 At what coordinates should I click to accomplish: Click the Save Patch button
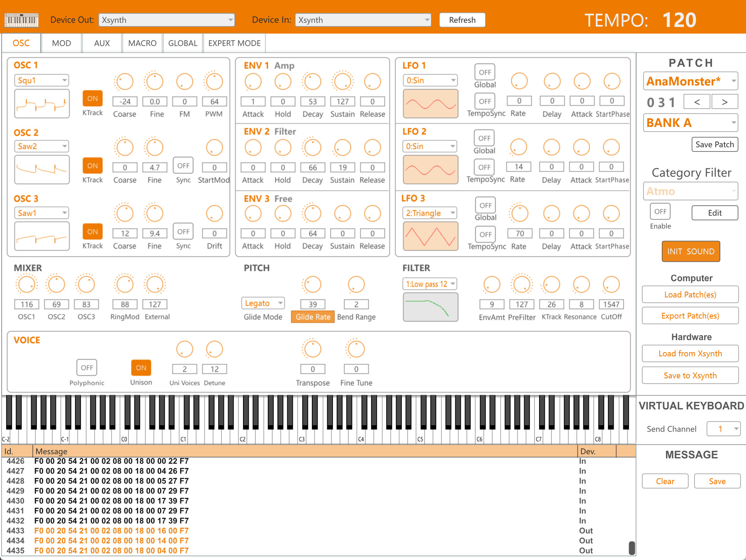(714, 144)
